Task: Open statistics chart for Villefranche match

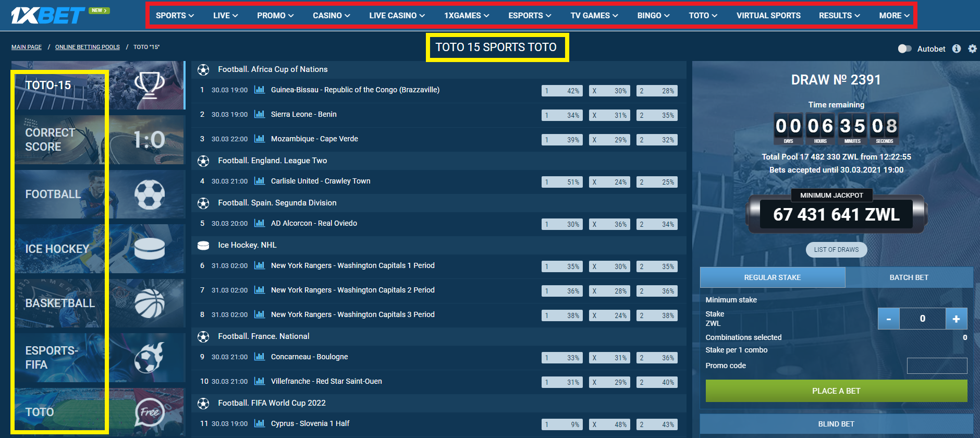Action: (x=260, y=381)
